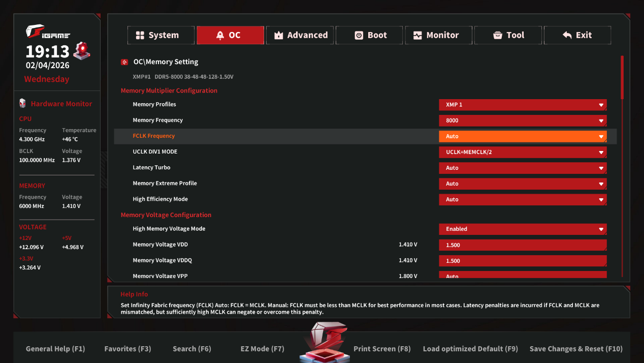Open the Memory Extreme Profile dropdown
Image resolution: width=644 pixels, height=363 pixels.
(523, 184)
